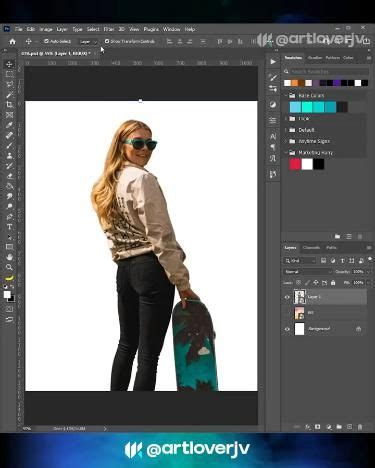Screen dimensions: 375x468
Task: Open the Window menu
Action: [x=171, y=29]
